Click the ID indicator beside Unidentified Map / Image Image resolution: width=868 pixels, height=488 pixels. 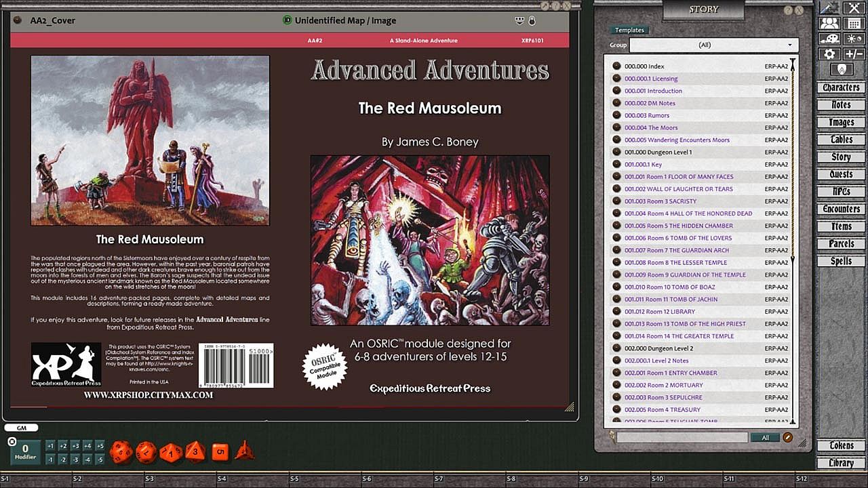tap(287, 20)
